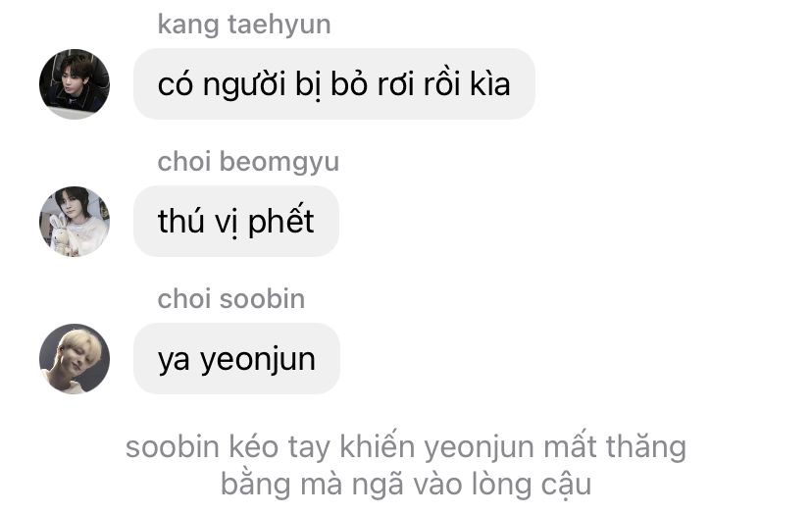Viewport: 812px width, 515px height.
Task: Click the word "soobin" in the gray narration
Action: pos(173,446)
